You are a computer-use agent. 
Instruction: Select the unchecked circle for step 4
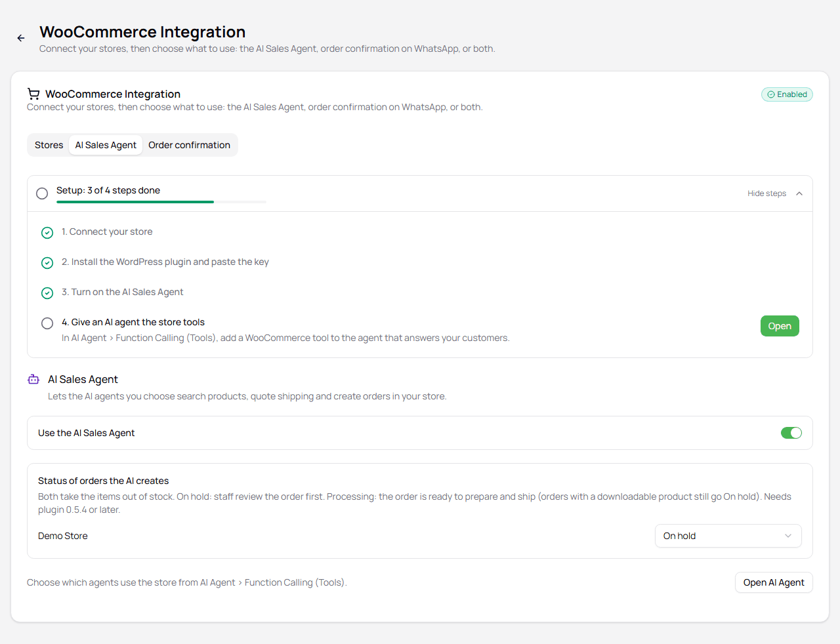coord(47,323)
